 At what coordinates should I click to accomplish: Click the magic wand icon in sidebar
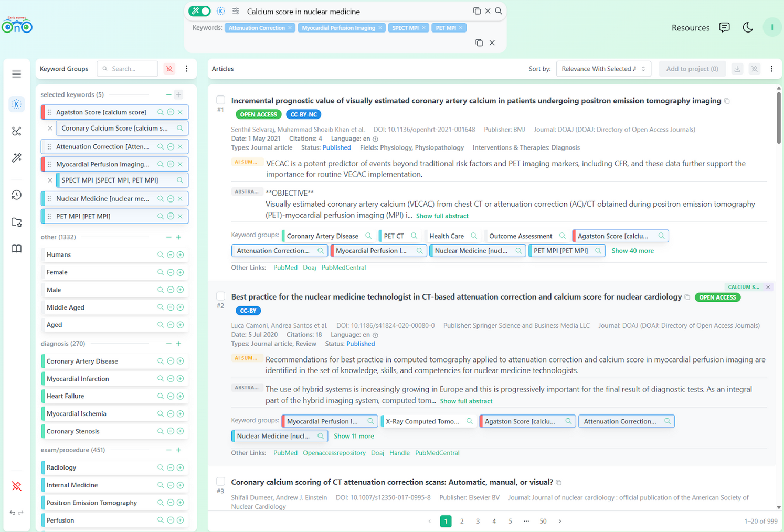click(x=17, y=158)
